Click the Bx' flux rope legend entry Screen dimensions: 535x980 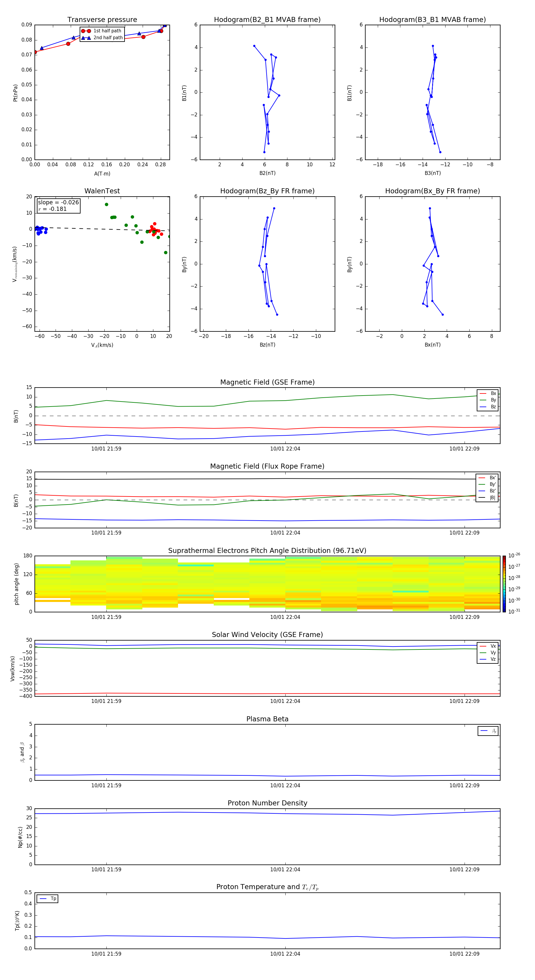point(487,478)
